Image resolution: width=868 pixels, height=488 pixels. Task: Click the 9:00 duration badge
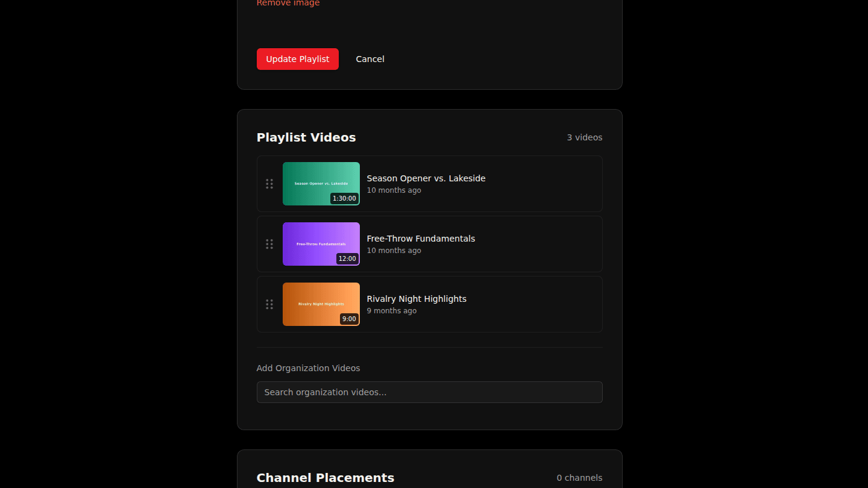point(349,319)
